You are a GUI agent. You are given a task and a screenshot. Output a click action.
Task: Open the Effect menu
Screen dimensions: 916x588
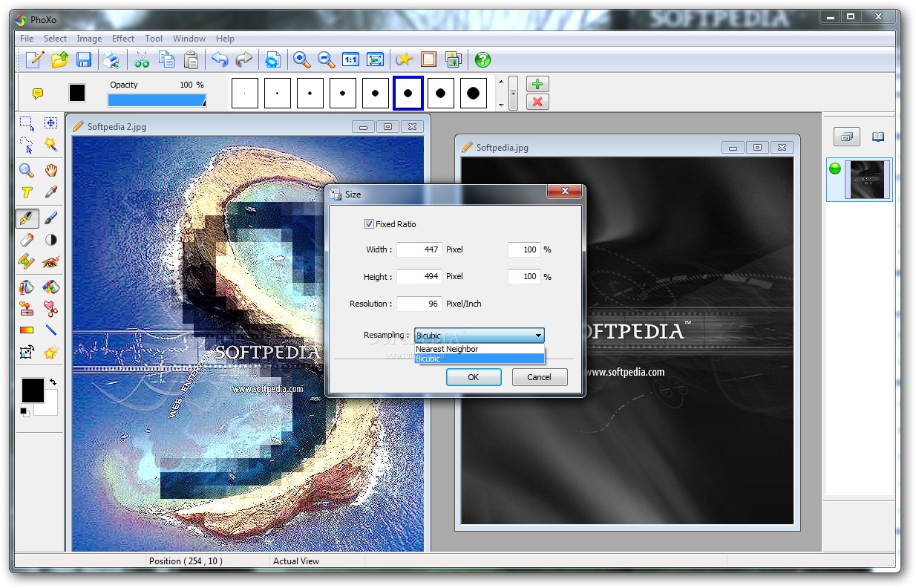123,39
